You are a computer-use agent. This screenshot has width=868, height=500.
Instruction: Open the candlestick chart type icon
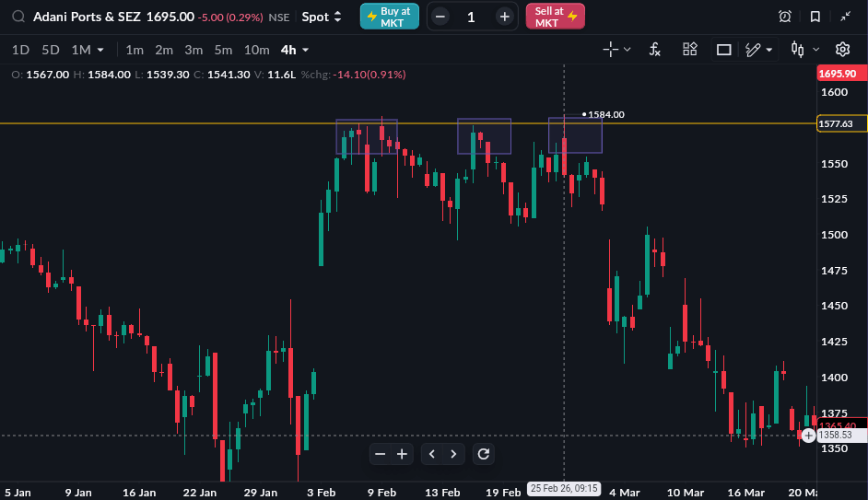pos(797,49)
